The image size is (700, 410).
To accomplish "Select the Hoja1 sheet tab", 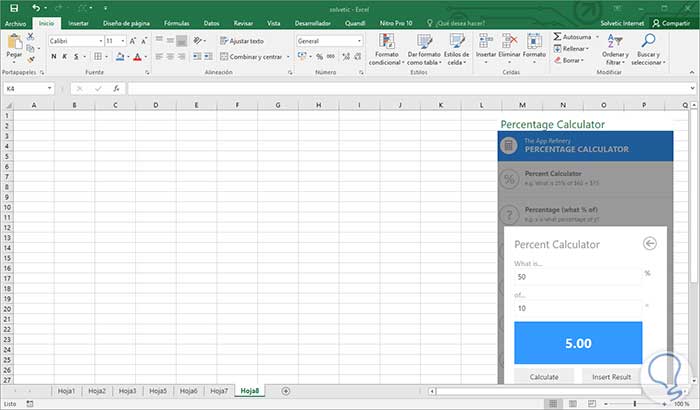I will click(x=66, y=391).
